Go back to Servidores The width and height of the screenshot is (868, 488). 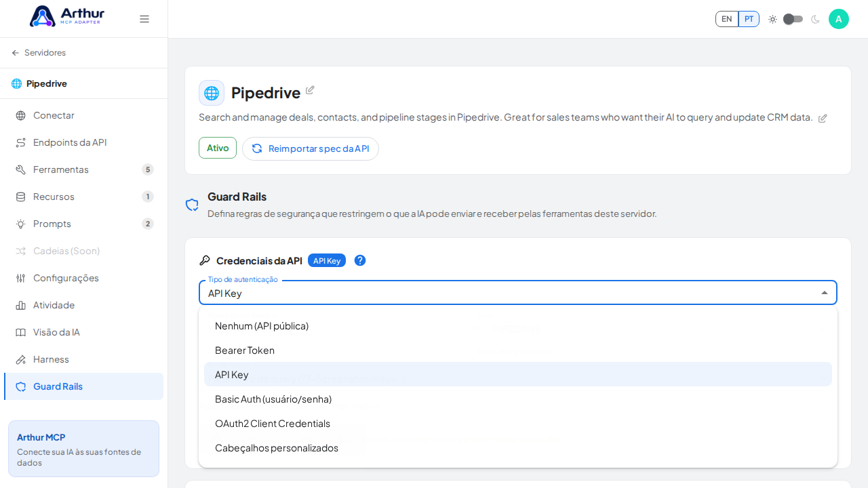coord(39,53)
